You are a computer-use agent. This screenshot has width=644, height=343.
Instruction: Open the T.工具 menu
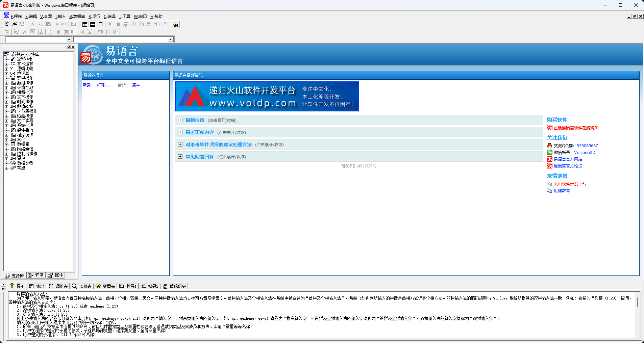pos(124,17)
